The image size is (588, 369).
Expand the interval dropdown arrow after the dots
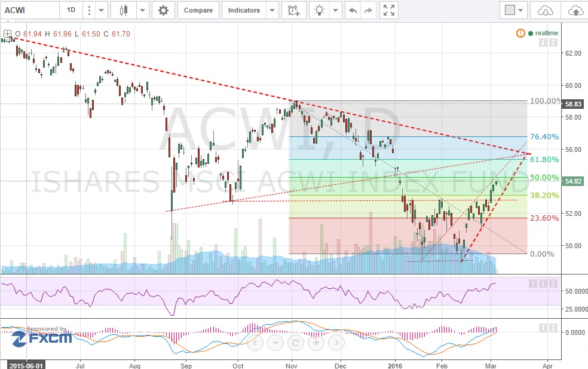point(101,10)
